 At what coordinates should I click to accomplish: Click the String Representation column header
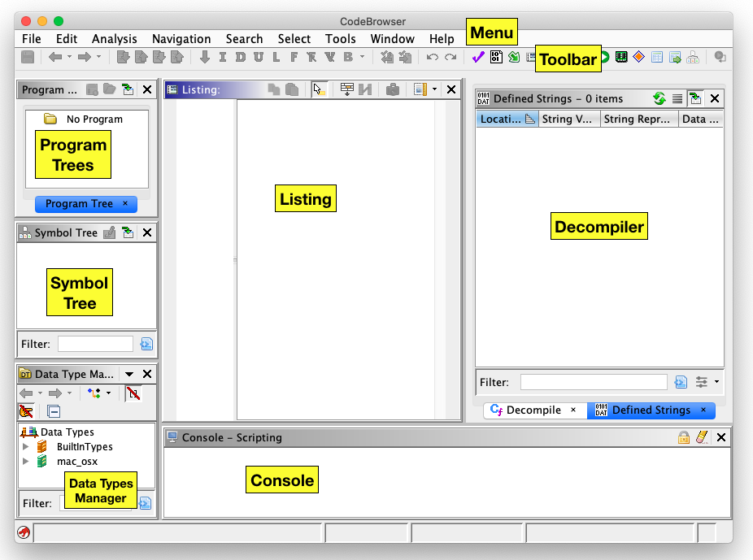638,119
